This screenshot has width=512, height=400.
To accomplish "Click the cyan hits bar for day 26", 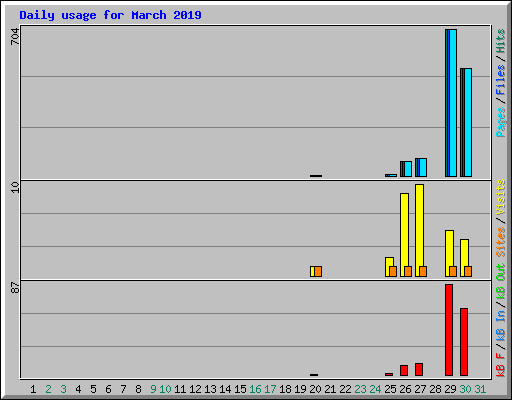I will [408, 169].
